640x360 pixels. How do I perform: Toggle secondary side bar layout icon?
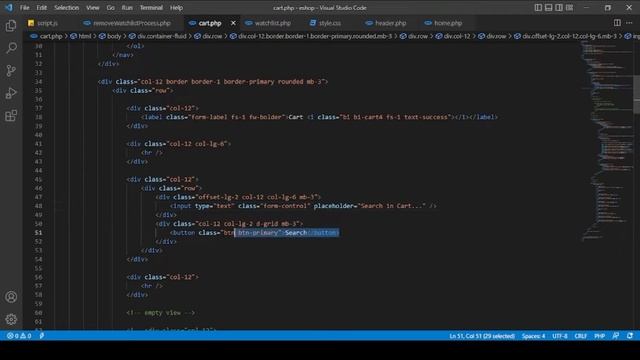pyautogui.click(x=559, y=7)
